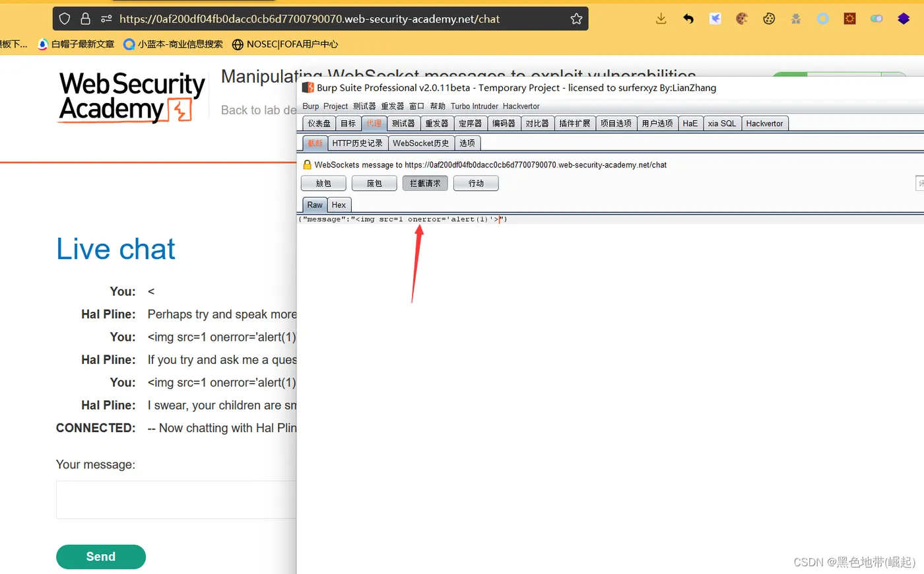The width and height of the screenshot is (924, 574).
Task: Open the 白帽子最新文章 bookmark
Action: click(76, 44)
